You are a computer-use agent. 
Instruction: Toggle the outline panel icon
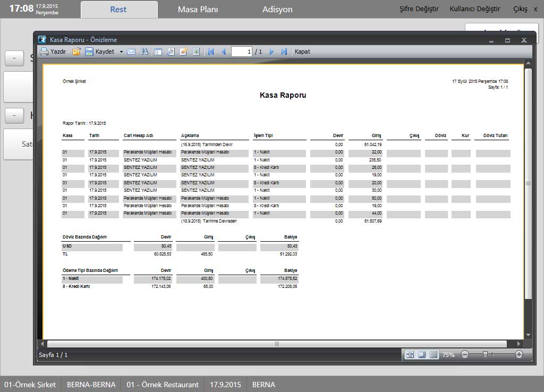(x=158, y=52)
